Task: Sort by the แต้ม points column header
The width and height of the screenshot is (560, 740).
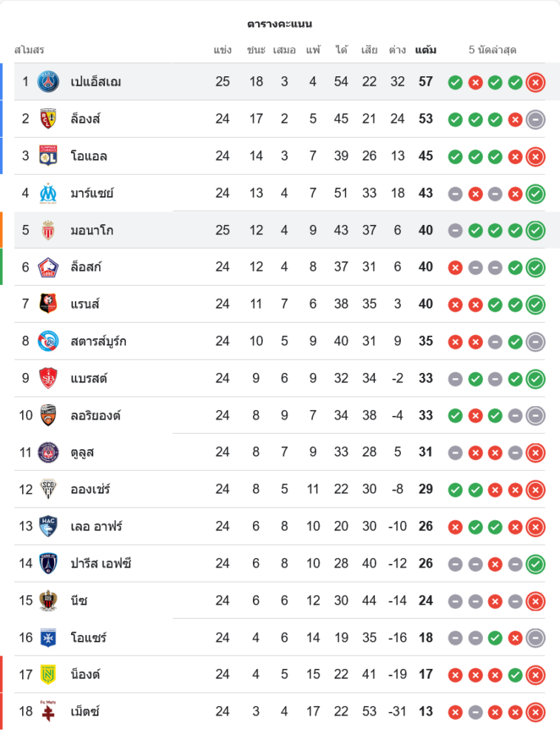Action: pos(425,50)
